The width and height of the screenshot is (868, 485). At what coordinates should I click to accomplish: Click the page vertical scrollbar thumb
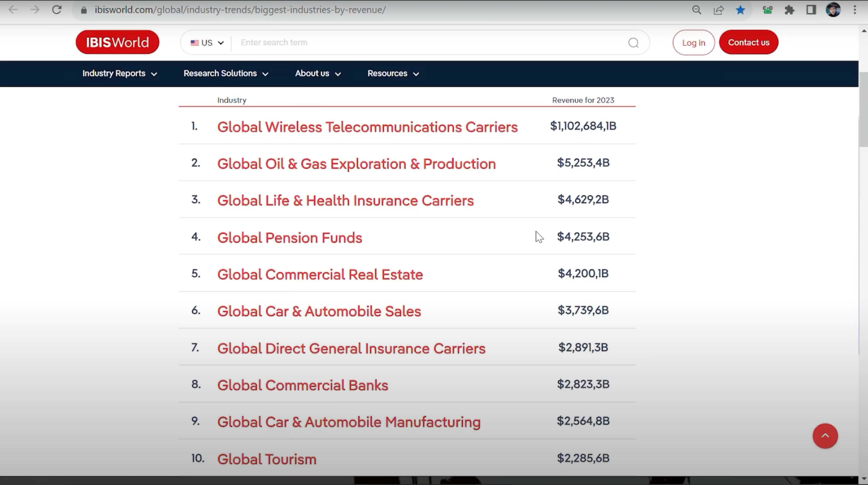tap(863, 109)
